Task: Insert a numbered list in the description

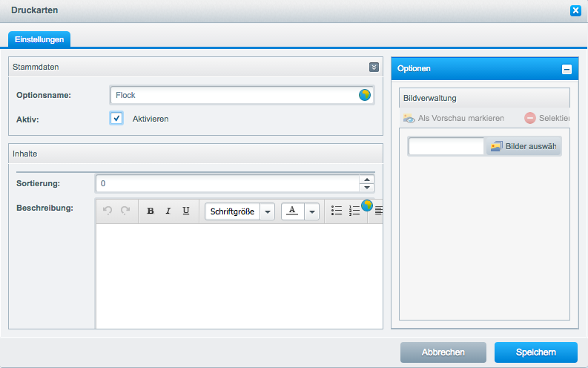Action: click(354, 211)
